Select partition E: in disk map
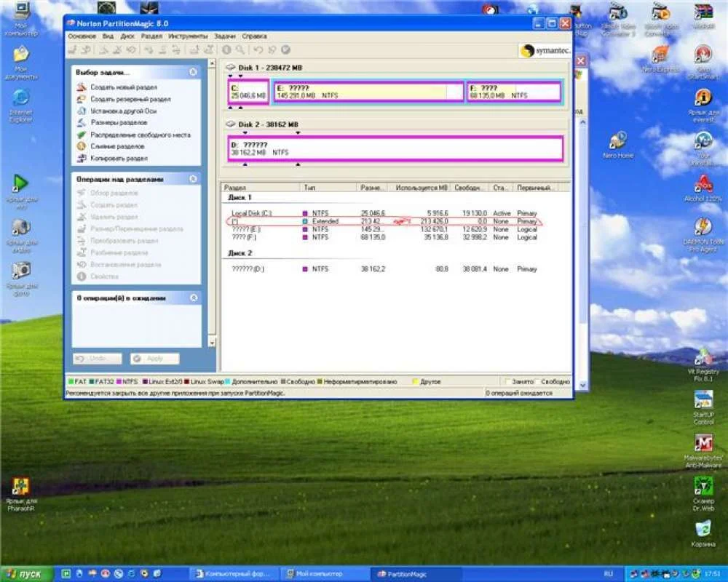This screenshot has width=728, height=582. (x=368, y=92)
